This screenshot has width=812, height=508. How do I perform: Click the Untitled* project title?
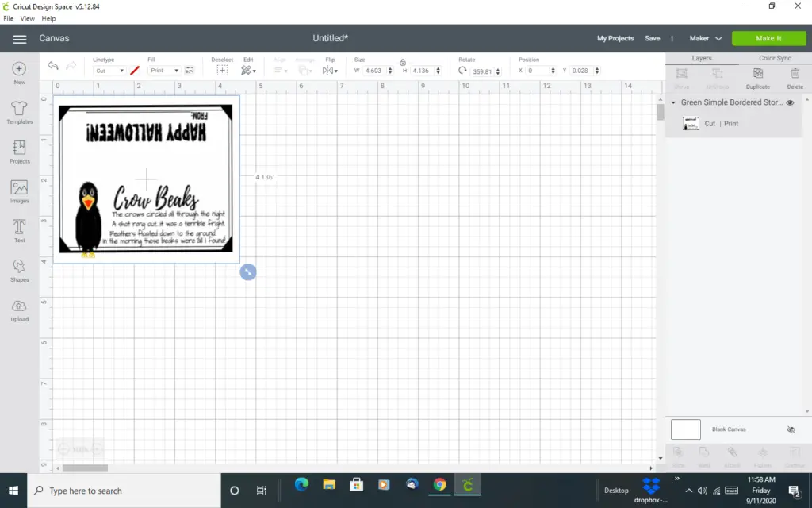[331, 38]
